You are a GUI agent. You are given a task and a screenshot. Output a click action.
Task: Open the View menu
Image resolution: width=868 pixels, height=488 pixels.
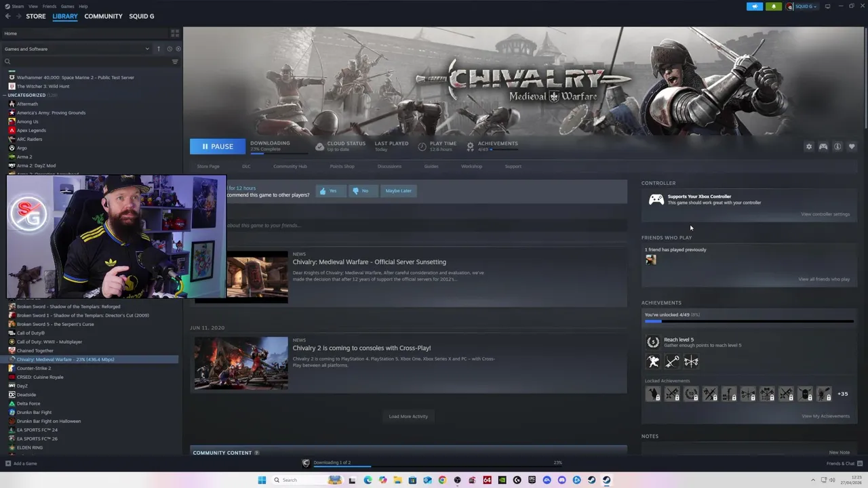[33, 6]
